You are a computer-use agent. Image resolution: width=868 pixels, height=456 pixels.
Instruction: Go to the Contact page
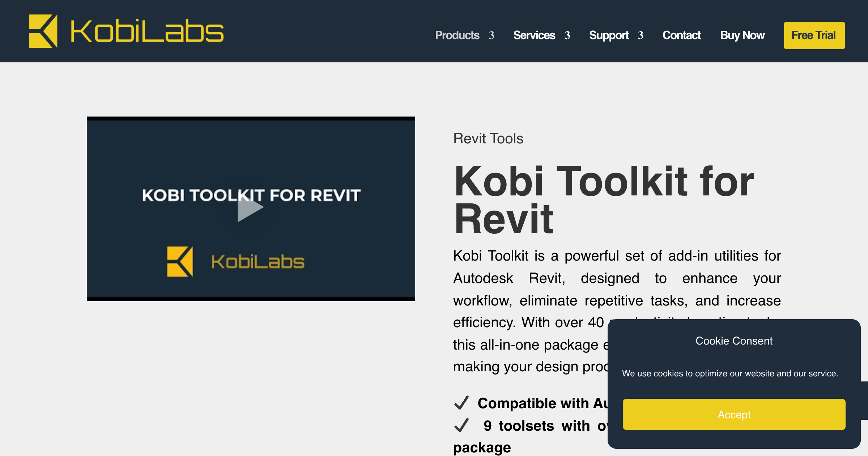pyautogui.click(x=681, y=35)
